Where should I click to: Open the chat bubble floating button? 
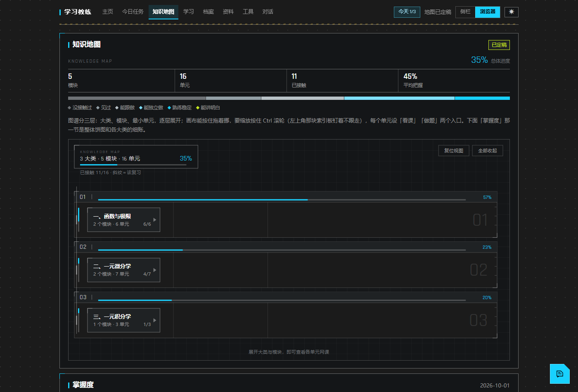(x=560, y=374)
